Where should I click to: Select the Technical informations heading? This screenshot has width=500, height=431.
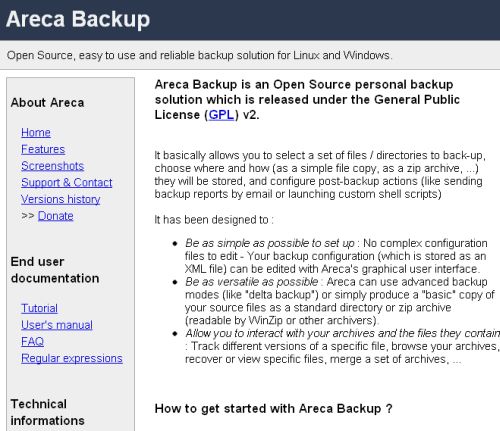[47, 412]
